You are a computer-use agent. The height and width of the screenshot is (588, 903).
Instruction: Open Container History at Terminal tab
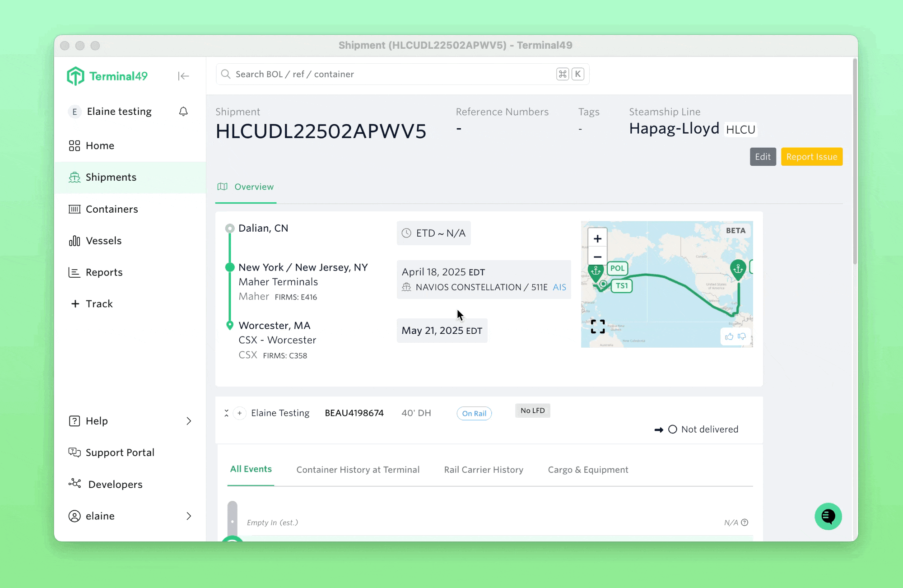(x=358, y=470)
